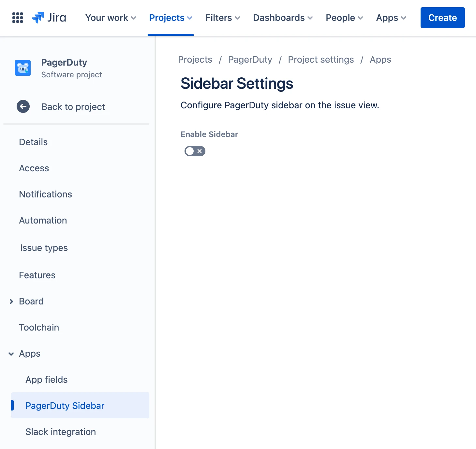Open the Apps dropdown in top navigation
This screenshot has width=476, height=449.
[x=391, y=18]
